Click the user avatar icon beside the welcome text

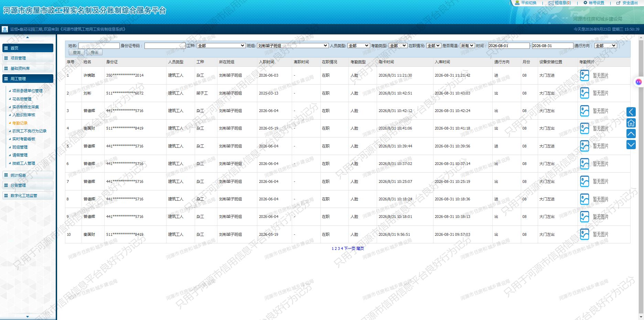click(5, 29)
